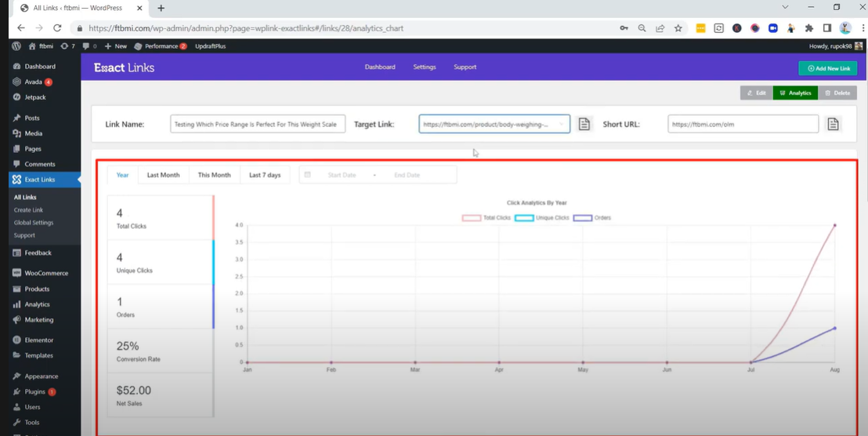Open New content menu in admin bar
The width and height of the screenshot is (868, 436).
pyautogui.click(x=116, y=46)
